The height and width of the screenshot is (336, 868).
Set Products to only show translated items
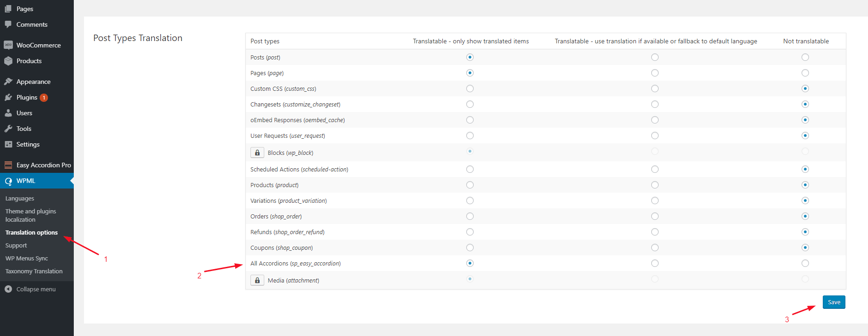pyautogui.click(x=470, y=185)
